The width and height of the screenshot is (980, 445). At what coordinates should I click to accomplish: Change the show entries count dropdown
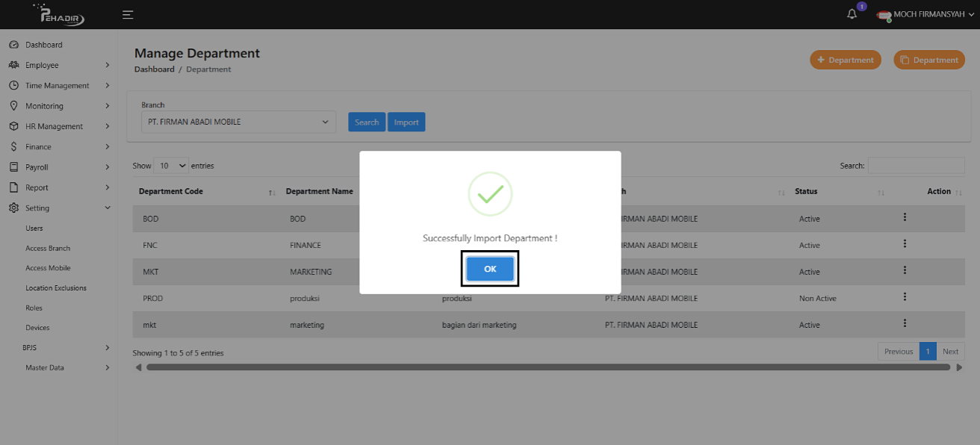pos(171,166)
